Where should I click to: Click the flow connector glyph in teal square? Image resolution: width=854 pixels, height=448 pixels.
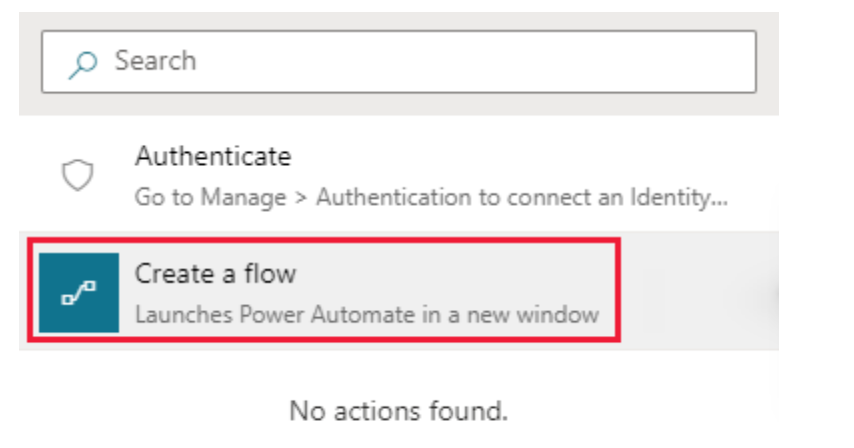click(x=79, y=292)
